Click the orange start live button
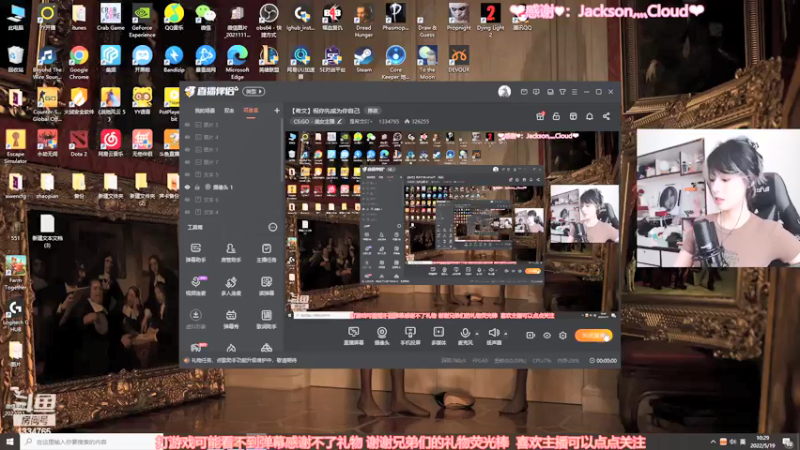This screenshot has width=800, height=450. coord(593,335)
